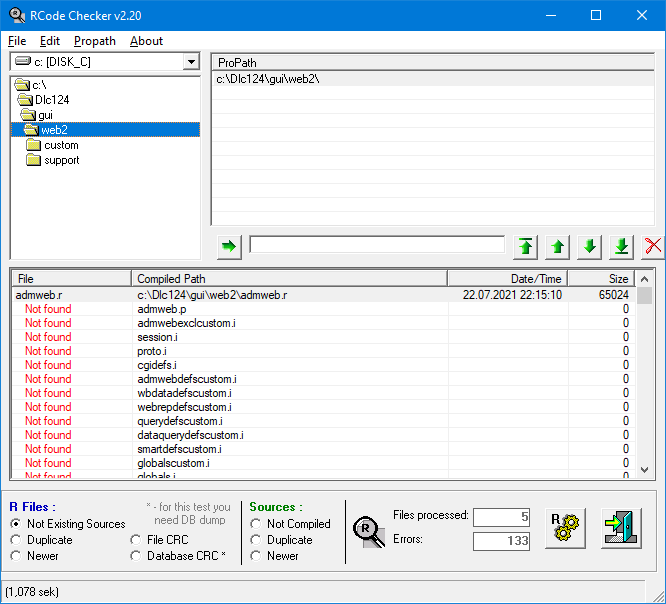
Task: Move ProPath entry to top
Action: [525, 246]
